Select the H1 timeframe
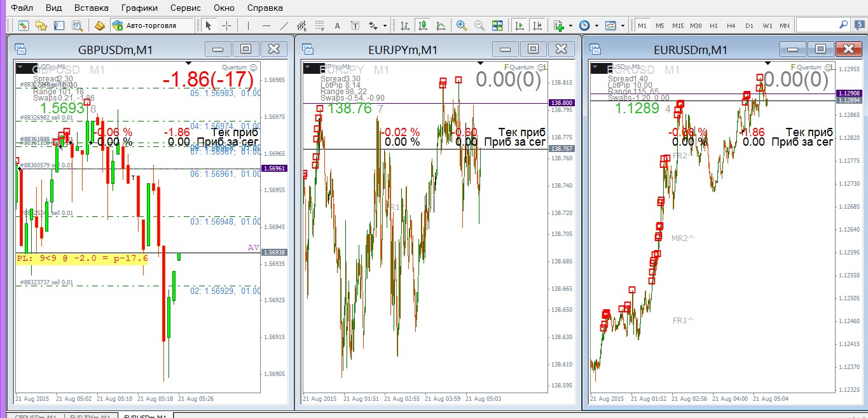Viewport: 868px width, 418px height. tap(713, 25)
